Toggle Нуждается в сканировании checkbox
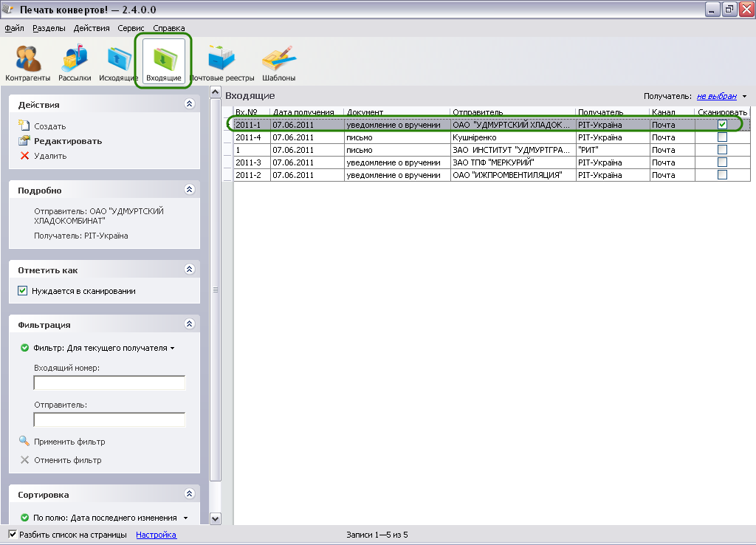The image size is (756, 545). [x=23, y=291]
